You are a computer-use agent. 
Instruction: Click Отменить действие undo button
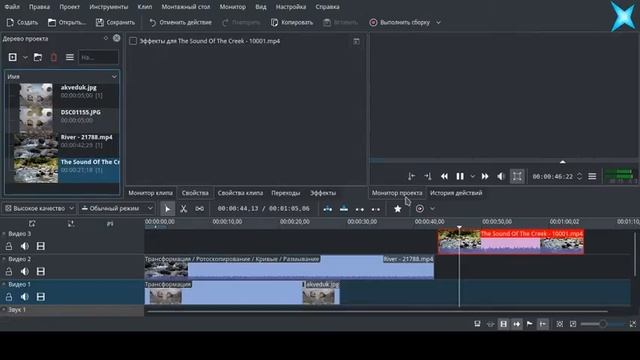(x=180, y=22)
